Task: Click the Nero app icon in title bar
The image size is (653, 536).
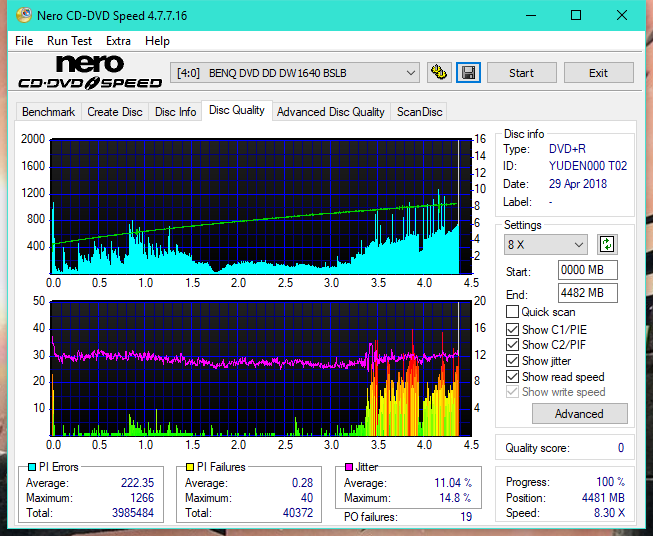Action: coord(24,15)
